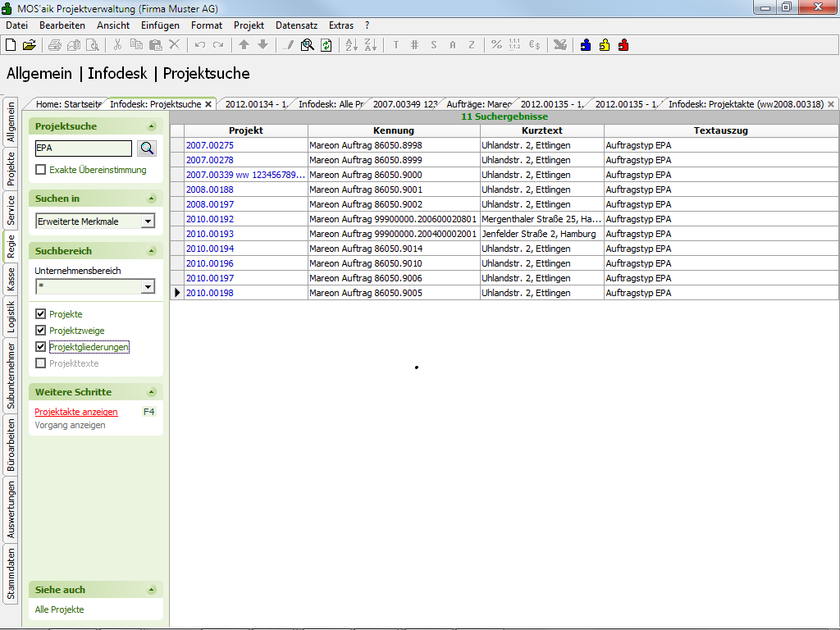The height and width of the screenshot is (630, 840).
Task: Click the Print preview magnifier icon
Action: coord(93,45)
